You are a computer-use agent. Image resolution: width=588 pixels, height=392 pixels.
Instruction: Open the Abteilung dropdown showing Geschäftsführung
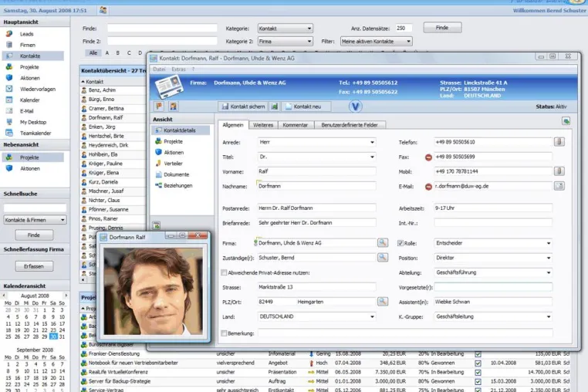coord(493,272)
